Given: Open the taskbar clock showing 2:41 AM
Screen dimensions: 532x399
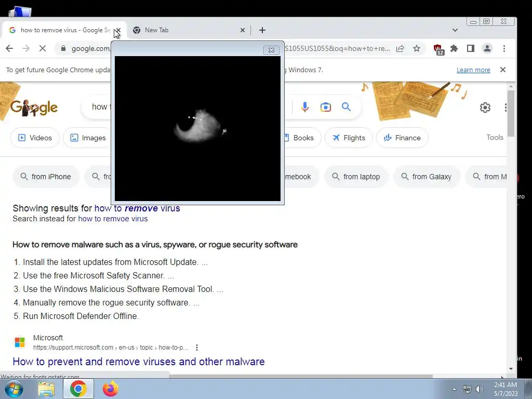Looking at the screenshot, I should pyautogui.click(x=506, y=389).
